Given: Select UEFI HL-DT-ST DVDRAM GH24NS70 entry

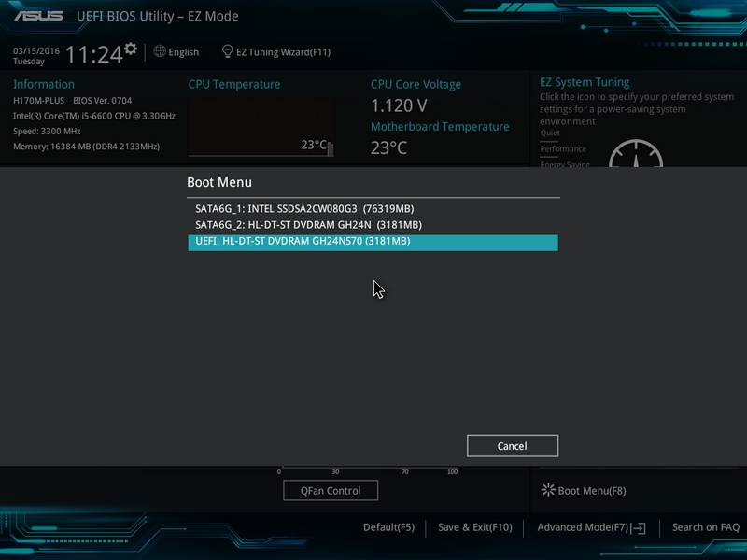Looking at the screenshot, I should click(x=373, y=243).
